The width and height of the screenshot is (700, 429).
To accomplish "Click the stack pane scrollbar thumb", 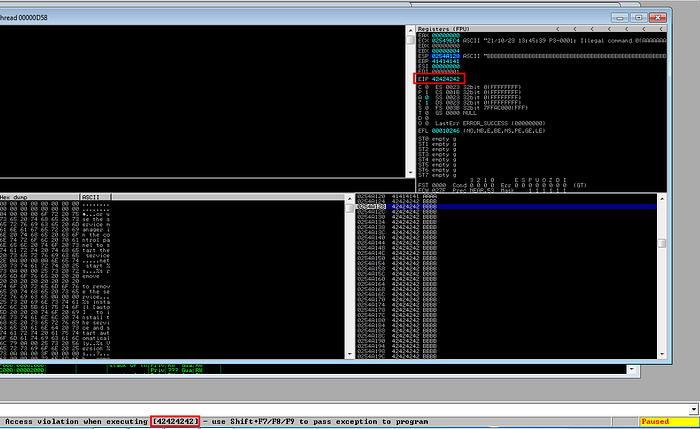I will [x=662, y=243].
